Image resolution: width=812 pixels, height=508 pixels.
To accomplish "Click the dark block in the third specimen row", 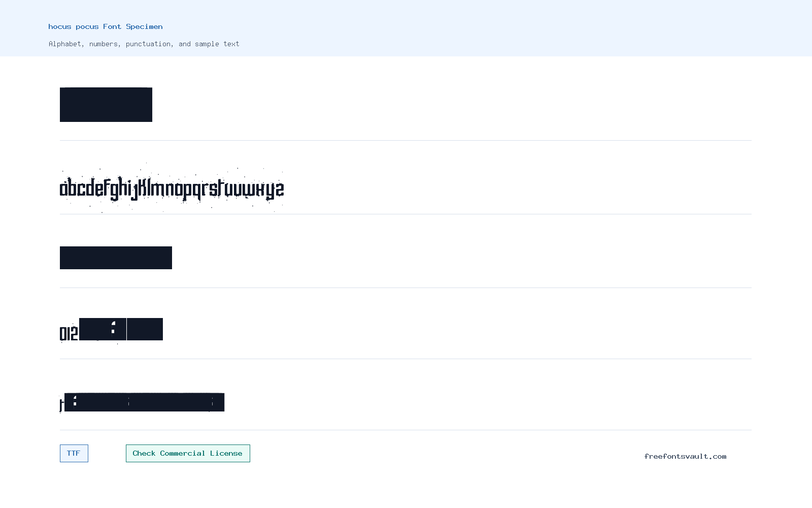I will 116,258.
